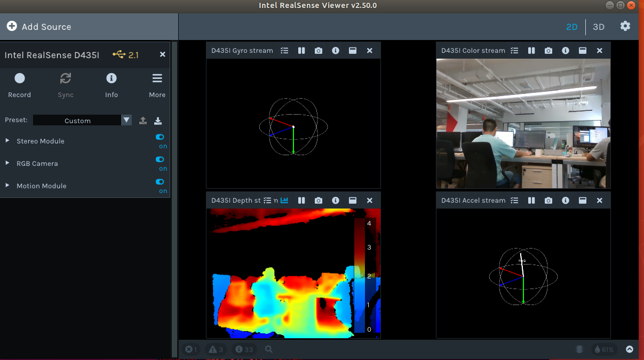Click the 61% usage indicator

(603, 349)
